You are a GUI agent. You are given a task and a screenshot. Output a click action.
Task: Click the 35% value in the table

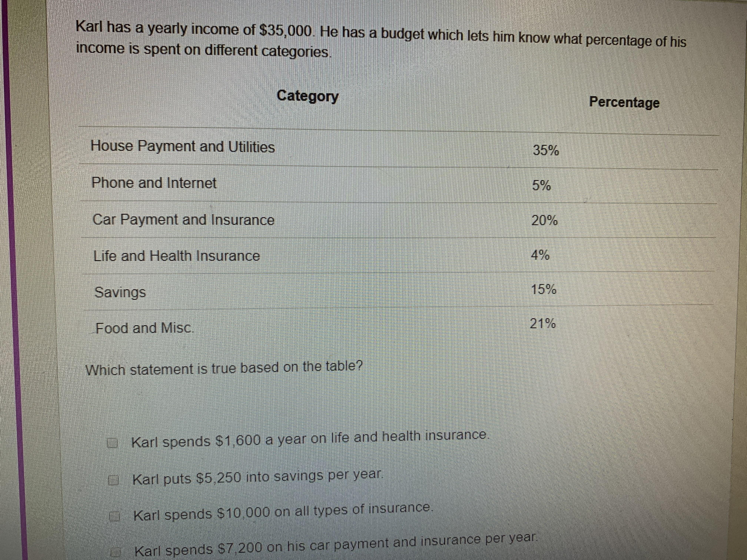(546, 150)
